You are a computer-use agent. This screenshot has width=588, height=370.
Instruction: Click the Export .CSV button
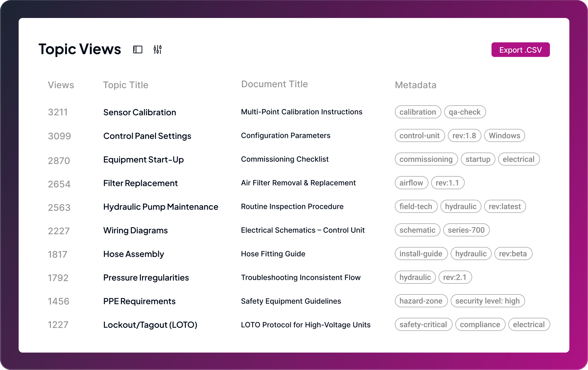[x=520, y=50]
